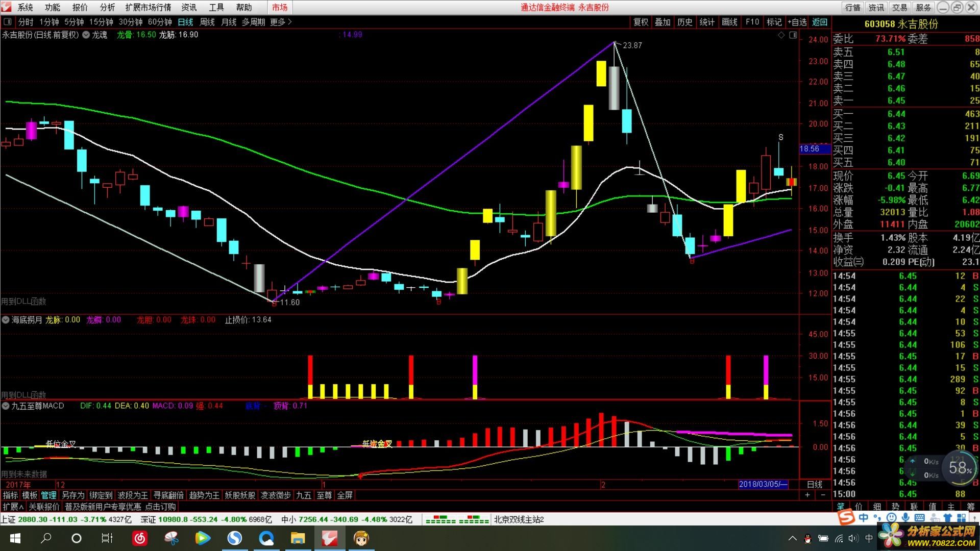
Task: Click 另存为 save-as button
Action: pos(73,495)
